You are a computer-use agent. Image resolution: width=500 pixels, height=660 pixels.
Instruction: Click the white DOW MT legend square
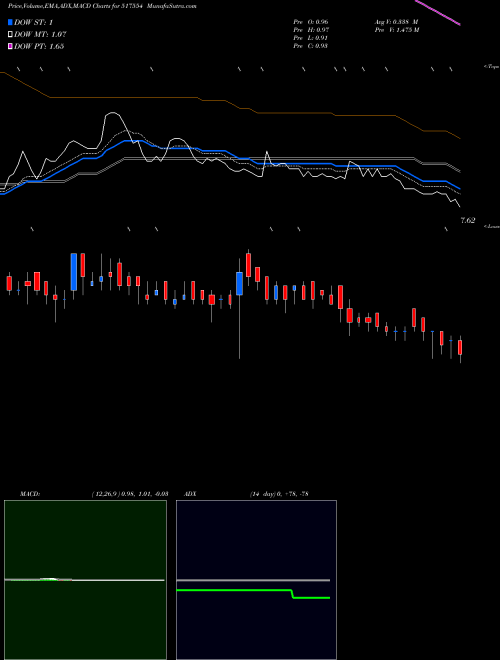click(10, 35)
